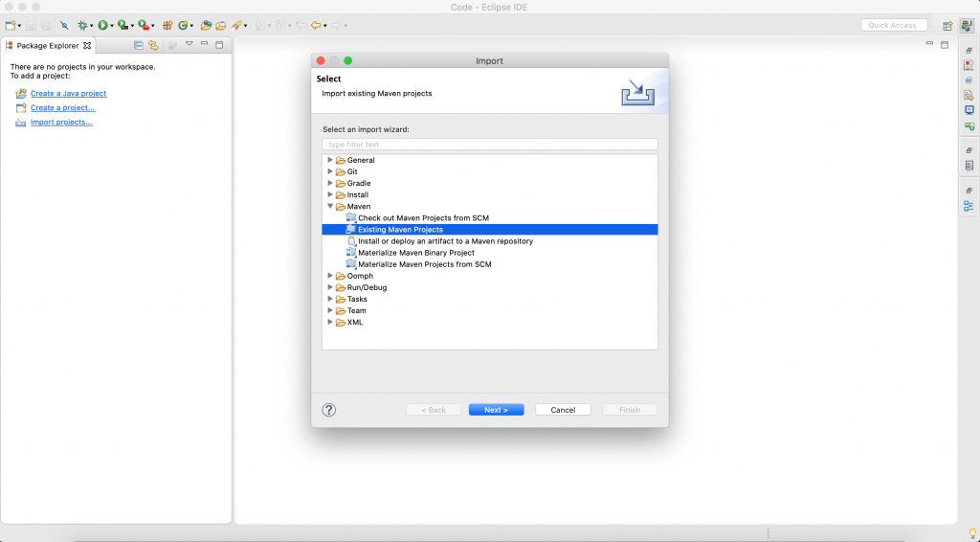Expand the Install folder in import tree
This screenshot has height=542, width=980.
click(x=330, y=194)
